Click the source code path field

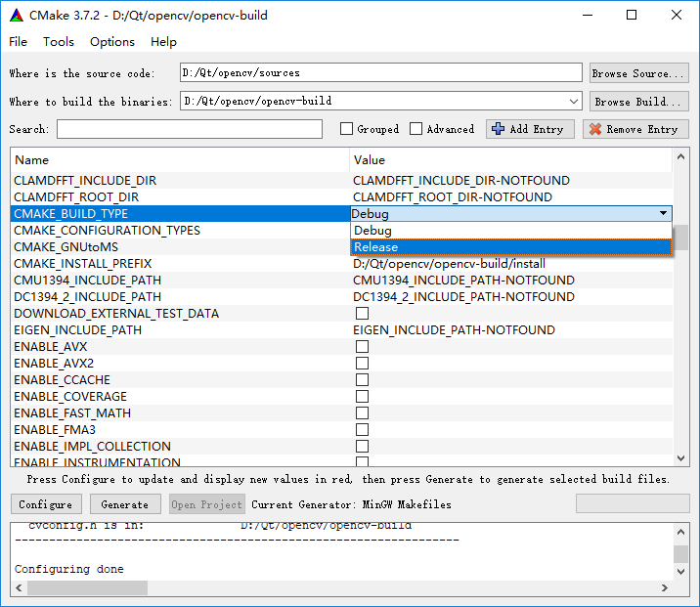tap(381, 72)
